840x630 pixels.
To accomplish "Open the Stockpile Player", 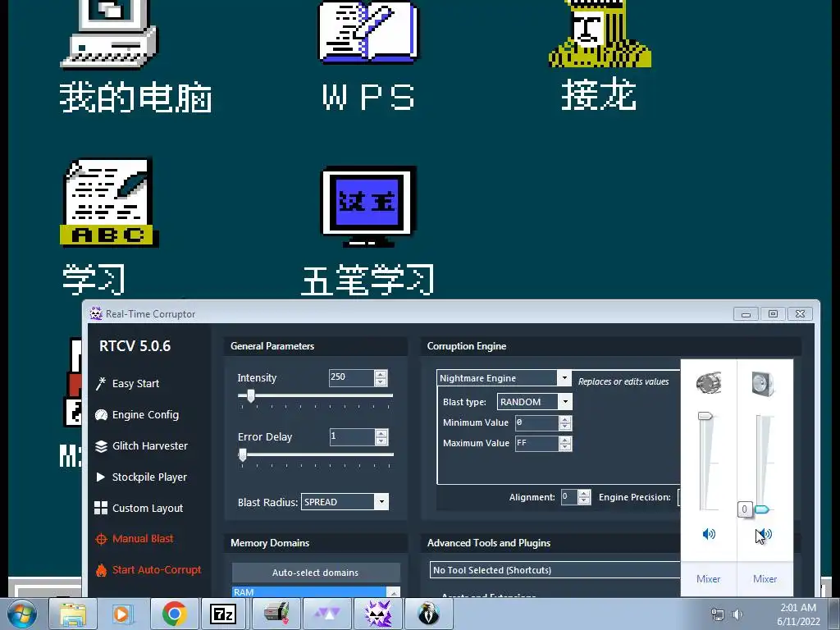I will click(149, 477).
